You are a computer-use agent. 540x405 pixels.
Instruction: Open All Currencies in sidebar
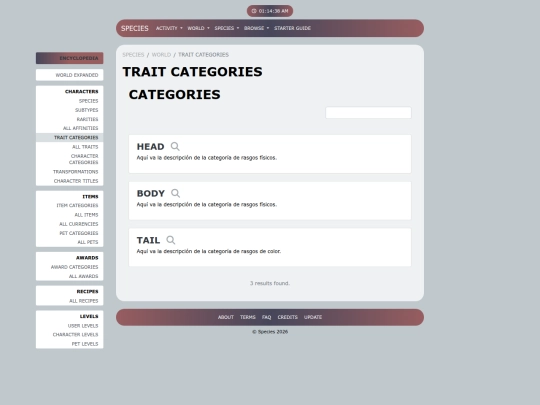tap(79, 224)
